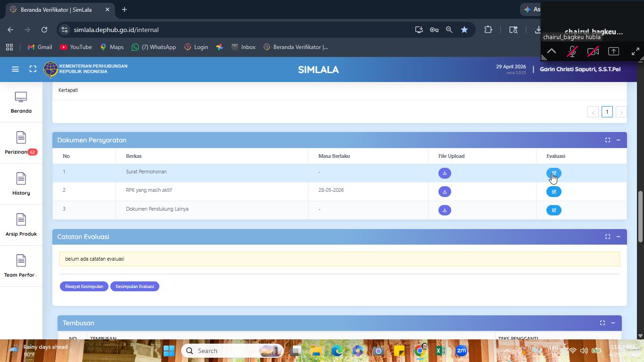The height and width of the screenshot is (362, 644).
Task: Go to Beranda in the sidebar
Action: coord(21,103)
